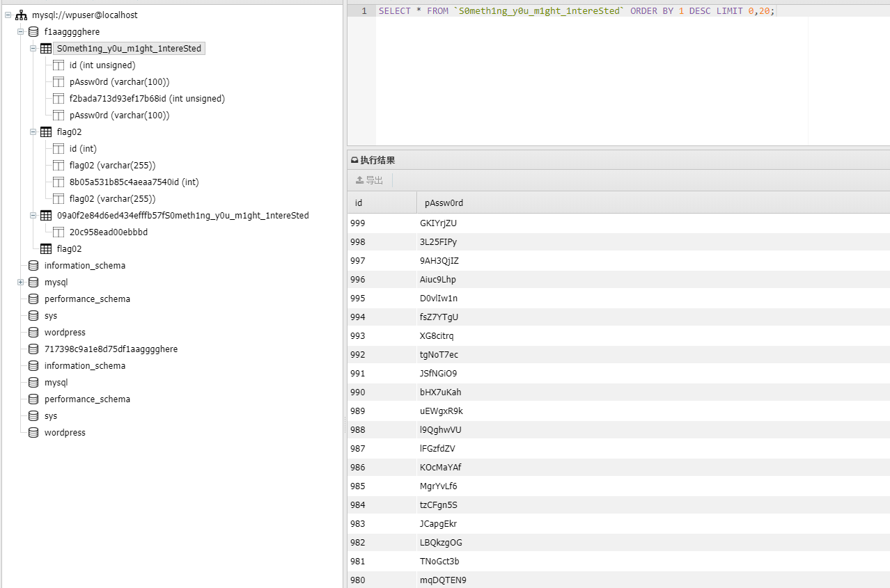Click the icon beside the 执行结果 title
890x588 pixels.
pos(354,160)
